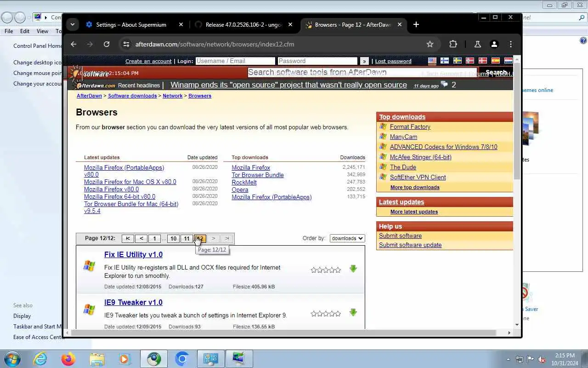Image resolution: width=588 pixels, height=368 pixels.
Task: Open a new tab with plus icon
Action: pos(416,24)
